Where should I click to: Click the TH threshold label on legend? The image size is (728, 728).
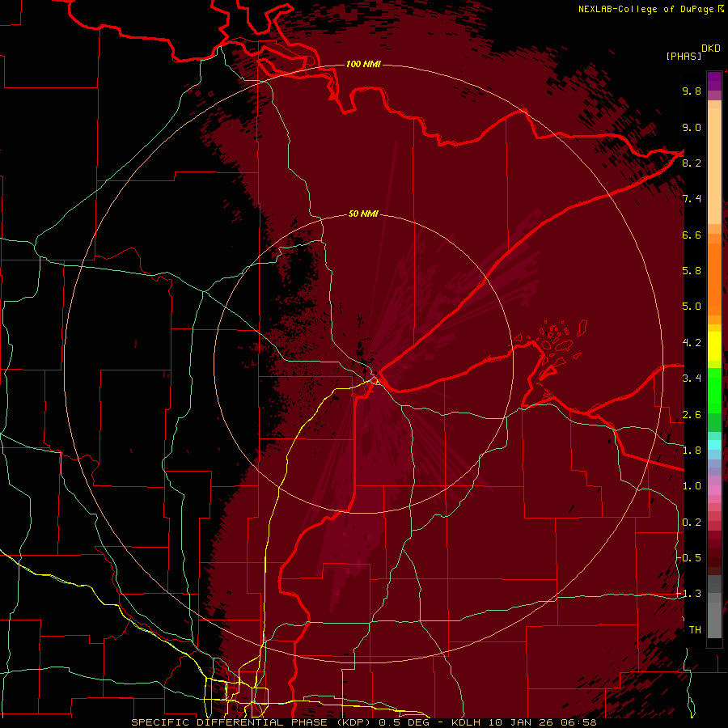point(695,630)
